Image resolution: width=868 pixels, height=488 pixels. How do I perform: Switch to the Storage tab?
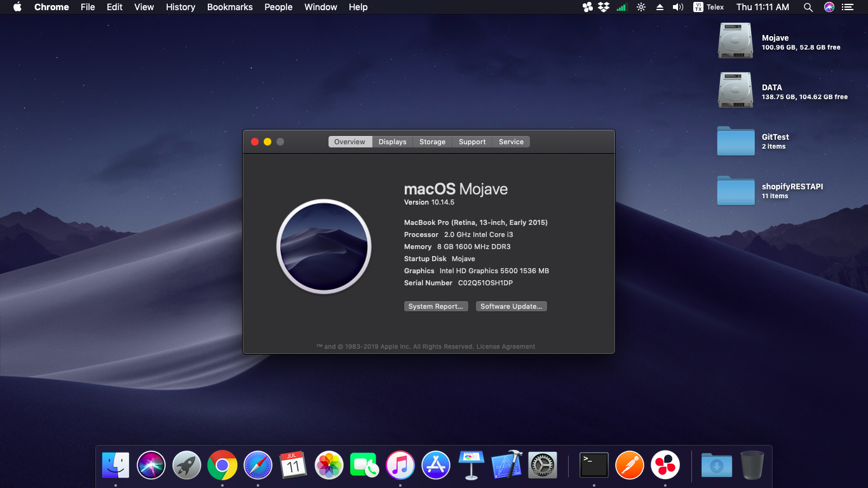tap(432, 142)
